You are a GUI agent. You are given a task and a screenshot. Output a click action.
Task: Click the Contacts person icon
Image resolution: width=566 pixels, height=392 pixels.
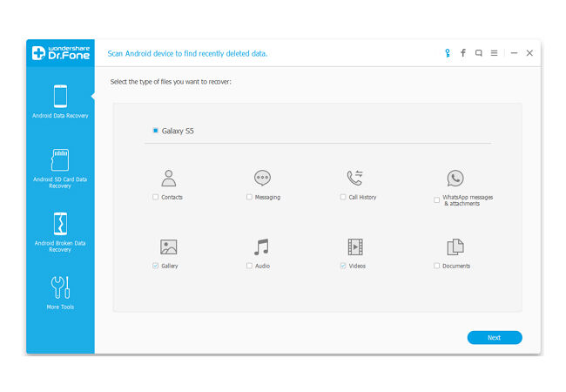point(169,178)
